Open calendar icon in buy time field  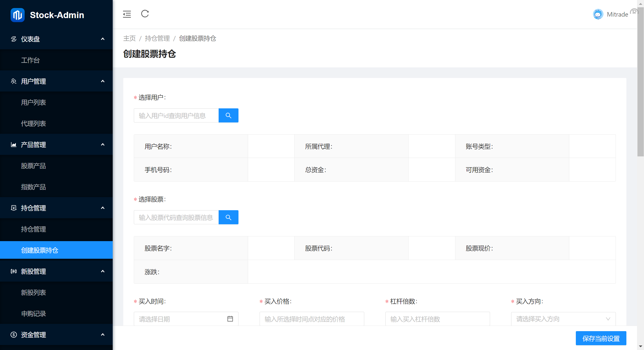(230, 319)
